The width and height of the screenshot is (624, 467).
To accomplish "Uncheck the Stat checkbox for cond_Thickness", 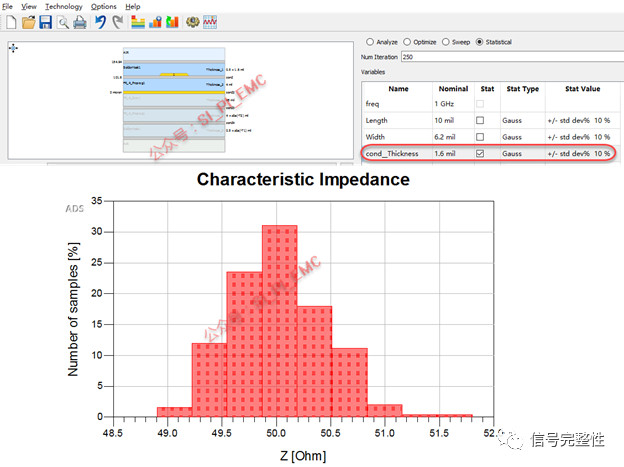I will pyautogui.click(x=480, y=153).
